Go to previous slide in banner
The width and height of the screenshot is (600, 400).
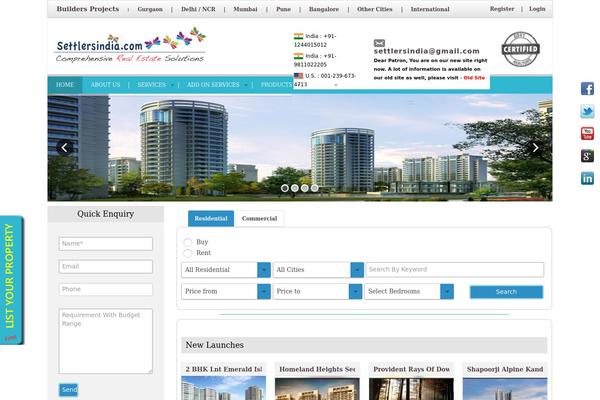64,148
